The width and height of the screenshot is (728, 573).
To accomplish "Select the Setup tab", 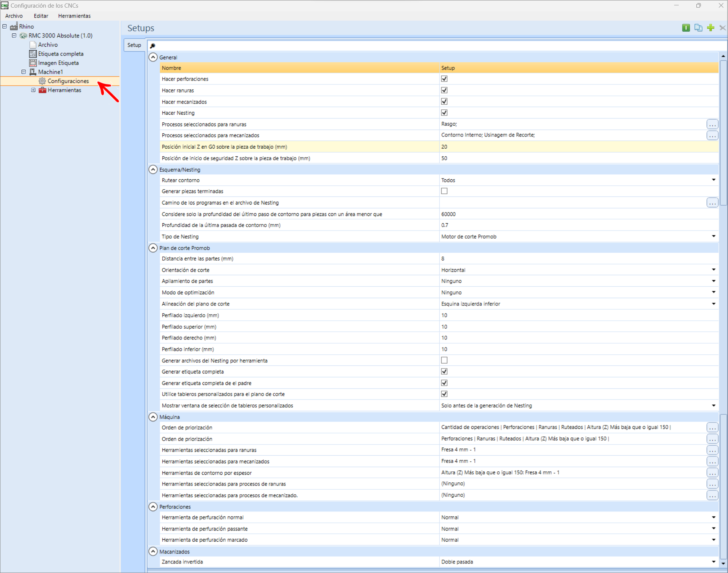I will click(x=134, y=45).
